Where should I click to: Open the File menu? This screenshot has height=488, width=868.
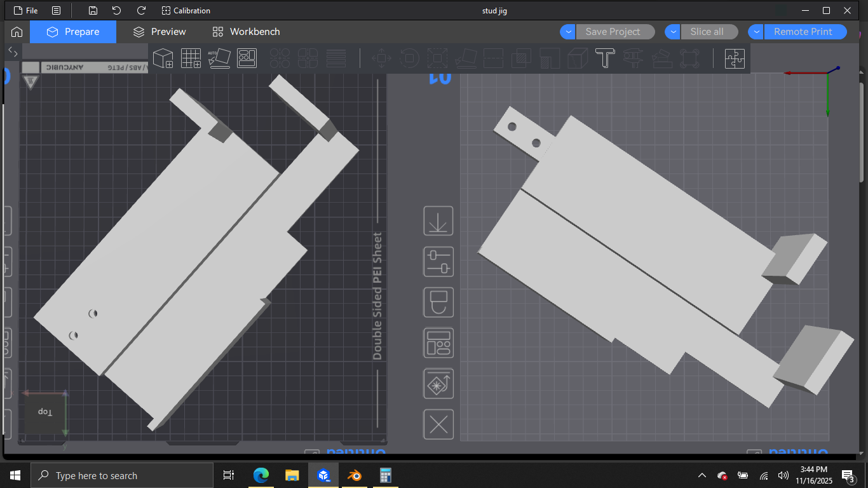click(x=25, y=11)
